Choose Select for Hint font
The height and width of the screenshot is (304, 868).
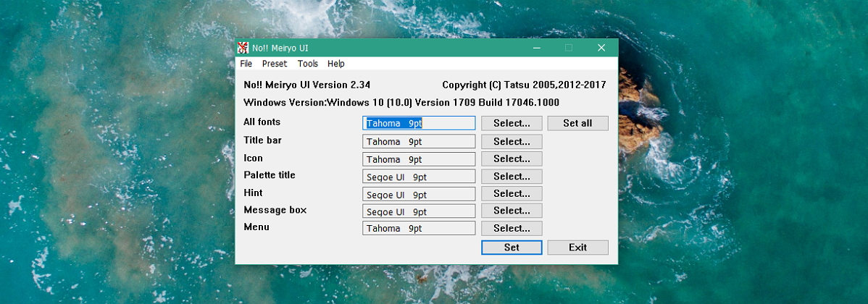[x=512, y=193]
